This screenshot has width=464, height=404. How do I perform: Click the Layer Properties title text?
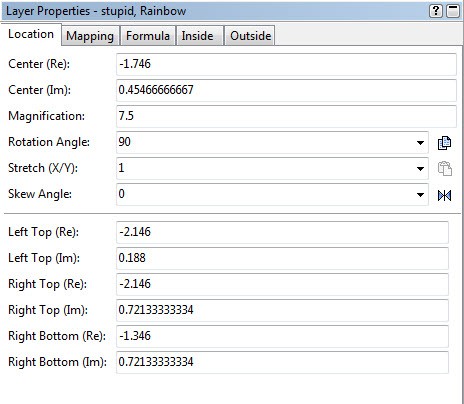(x=96, y=11)
